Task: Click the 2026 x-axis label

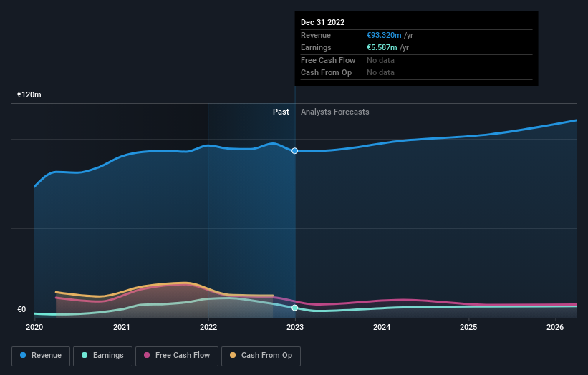Action: [x=555, y=327]
